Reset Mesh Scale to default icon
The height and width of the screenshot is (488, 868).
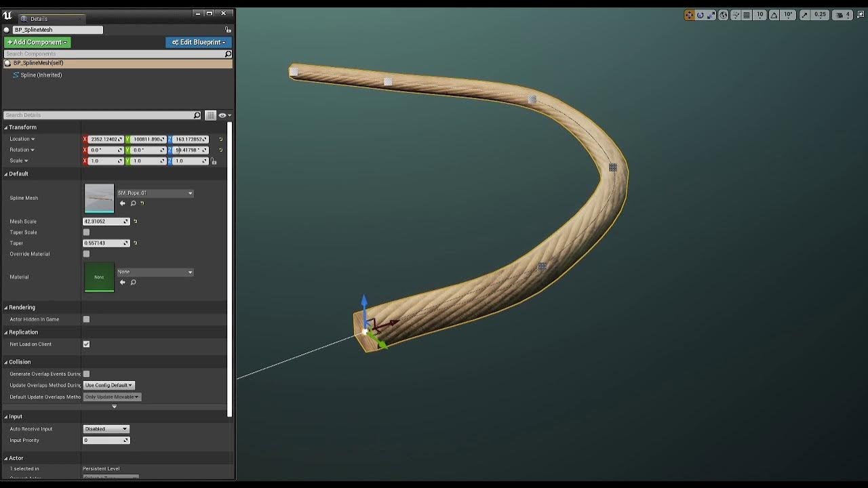(x=135, y=222)
